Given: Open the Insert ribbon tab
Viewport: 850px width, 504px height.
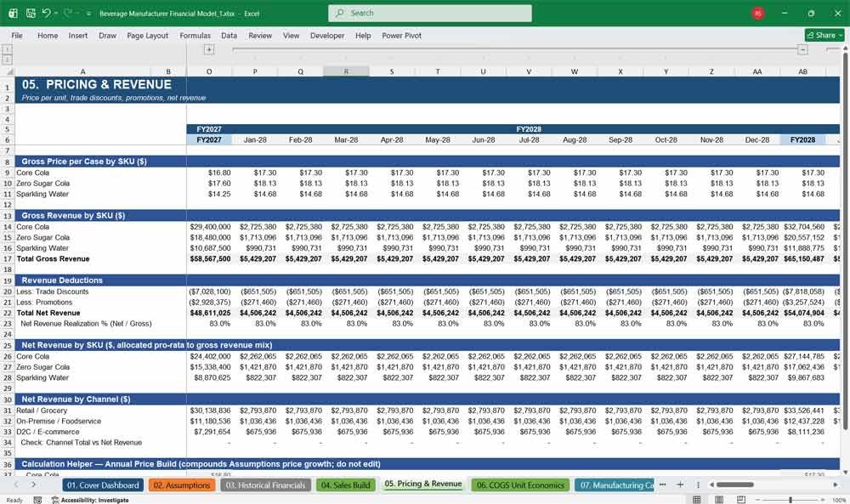Looking at the screenshot, I should (x=78, y=35).
